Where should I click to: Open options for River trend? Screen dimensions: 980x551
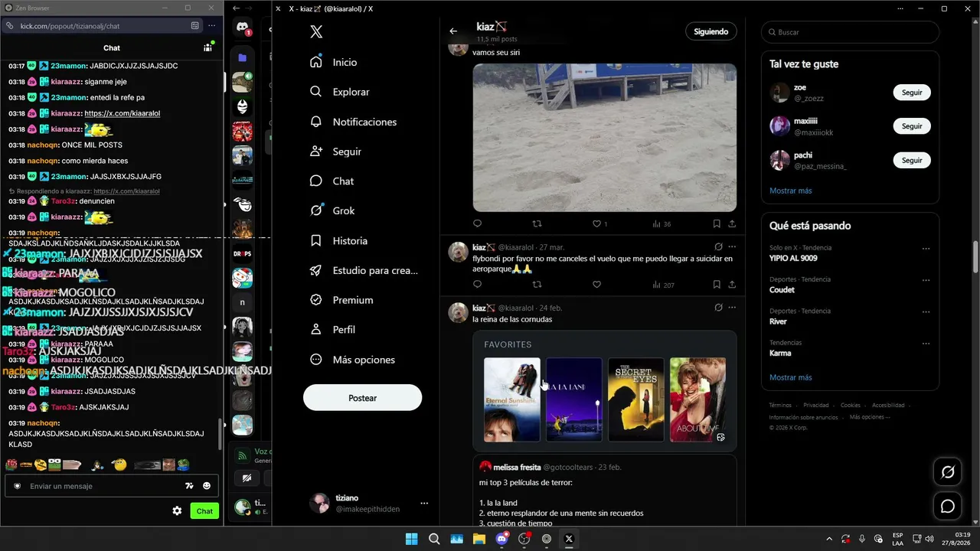tap(926, 311)
